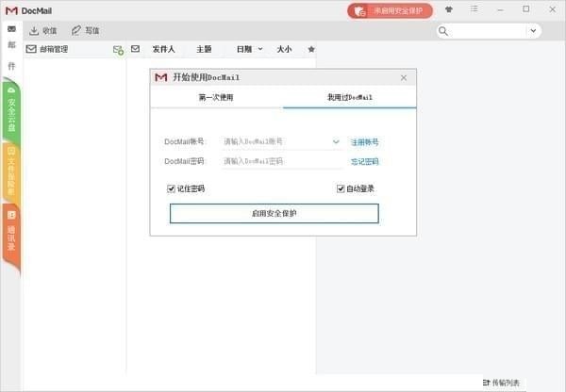Close the DocMail main window
Screen dimensions: 566x392
[x=552, y=9]
